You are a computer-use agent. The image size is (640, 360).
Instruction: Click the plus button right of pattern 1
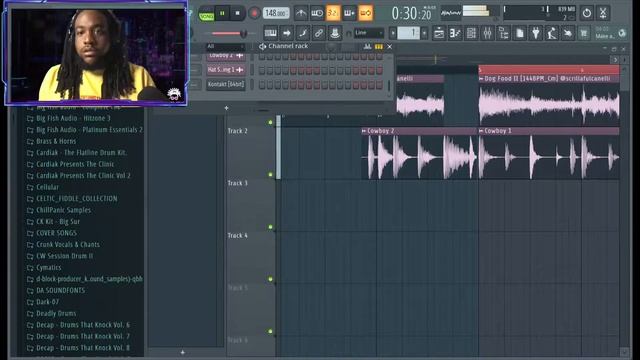point(424,33)
